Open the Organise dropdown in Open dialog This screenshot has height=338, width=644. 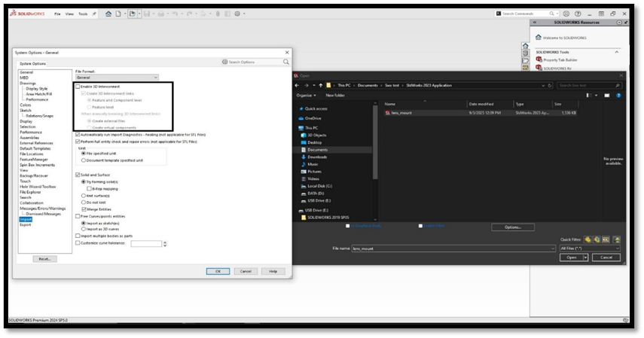(307, 96)
